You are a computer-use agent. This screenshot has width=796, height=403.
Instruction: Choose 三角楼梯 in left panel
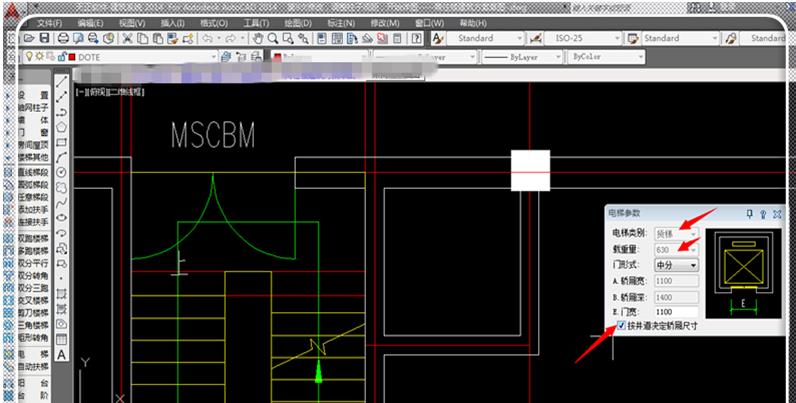point(34,325)
